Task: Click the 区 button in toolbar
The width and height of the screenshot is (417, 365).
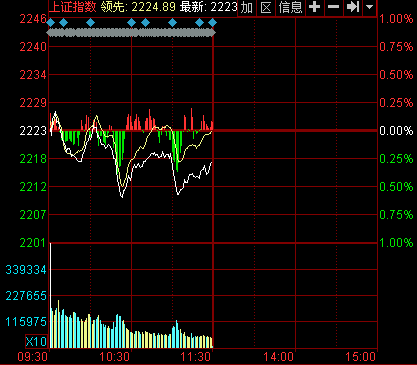Action: pos(266,7)
